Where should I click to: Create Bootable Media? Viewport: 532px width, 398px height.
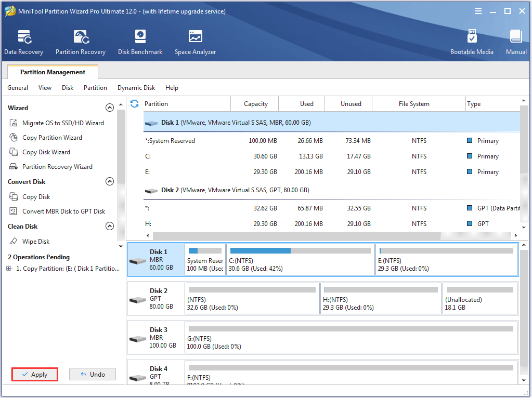[472, 43]
